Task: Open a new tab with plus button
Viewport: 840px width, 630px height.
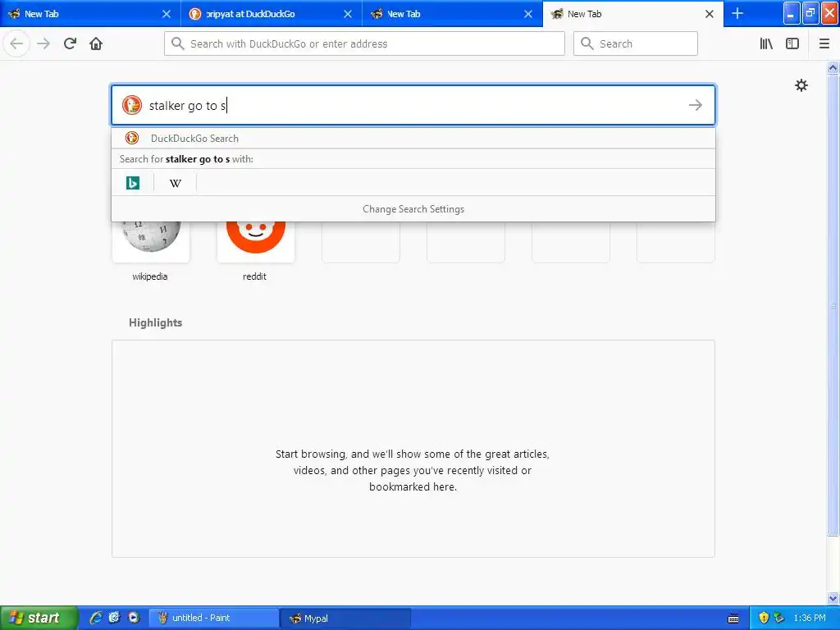Action: (737, 13)
